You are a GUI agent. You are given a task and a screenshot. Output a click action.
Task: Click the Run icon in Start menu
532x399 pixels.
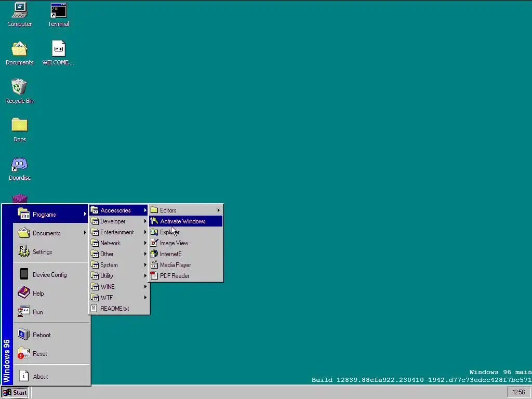[24, 312]
